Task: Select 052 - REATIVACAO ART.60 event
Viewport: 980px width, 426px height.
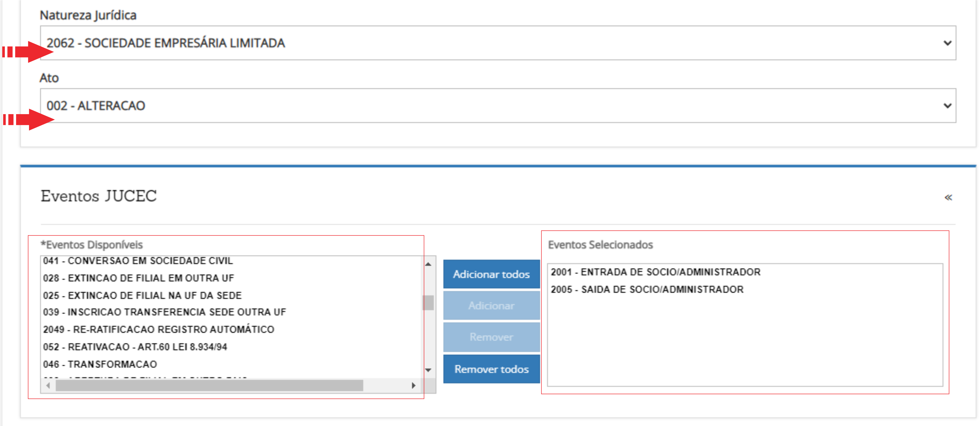Action: 135,347
